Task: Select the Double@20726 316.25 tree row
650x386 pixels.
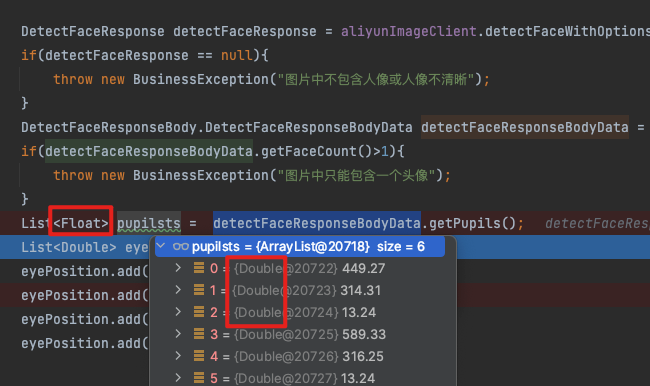Action: pyautogui.click(x=303, y=356)
